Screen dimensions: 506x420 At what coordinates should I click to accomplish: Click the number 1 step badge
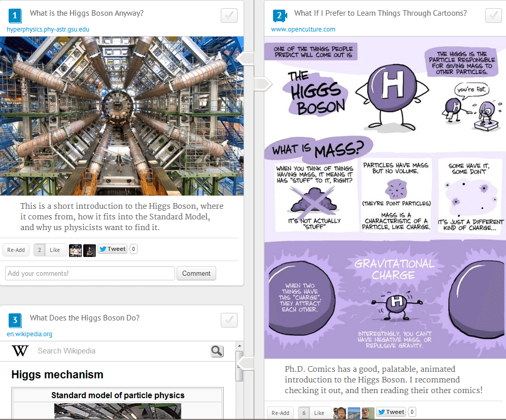[15, 16]
